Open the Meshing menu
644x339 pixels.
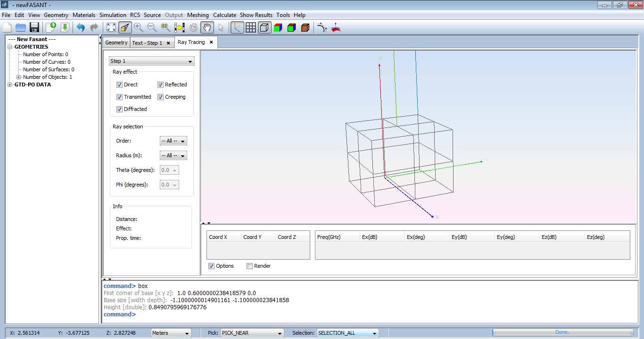click(x=198, y=15)
